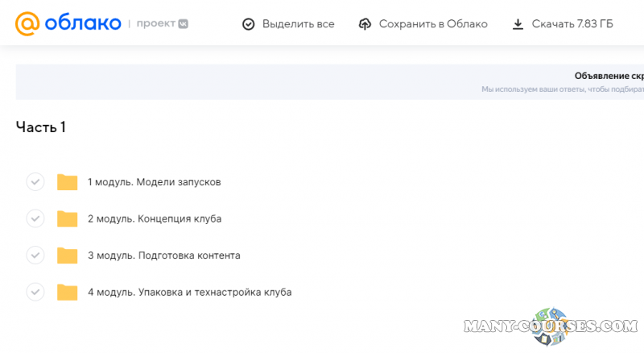This screenshot has width=644, height=353.
Task: Click the cloud upload icon for saving
Action: (x=365, y=24)
